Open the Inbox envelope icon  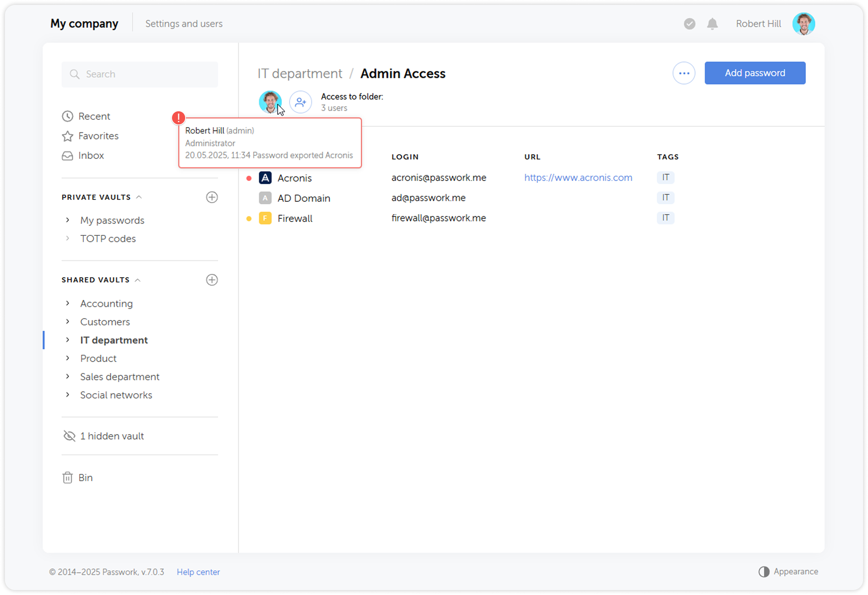(68, 156)
